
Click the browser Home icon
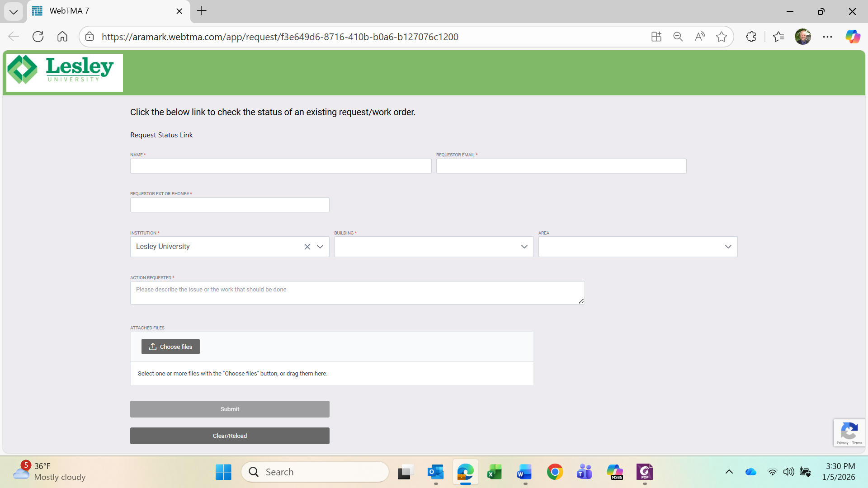pyautogui.click(x=62, y=37)
